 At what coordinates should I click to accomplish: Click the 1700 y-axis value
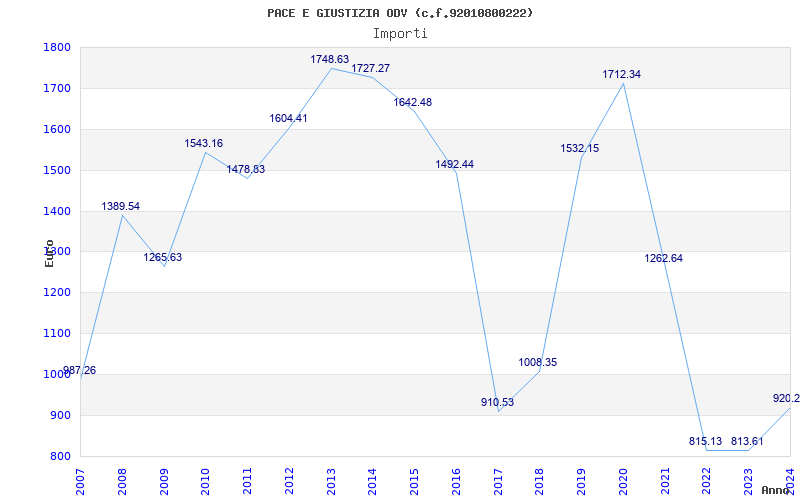click(x=57, y=88)
